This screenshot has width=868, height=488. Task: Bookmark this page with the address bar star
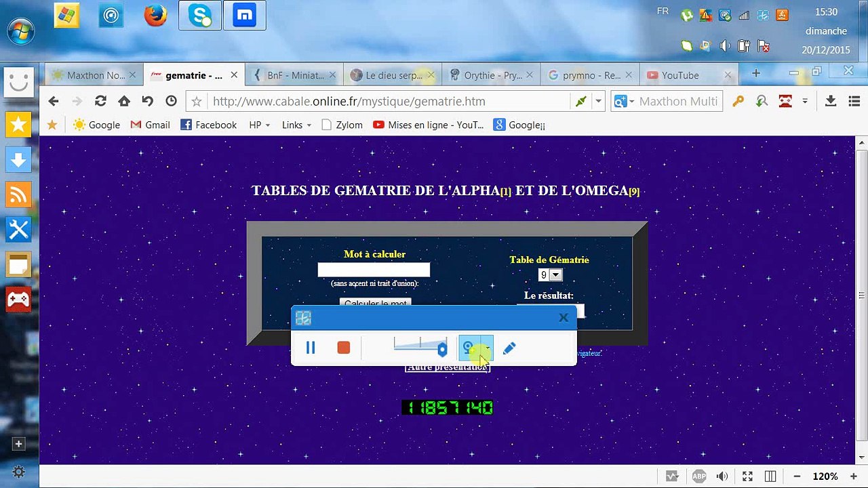tap(197, 102)
